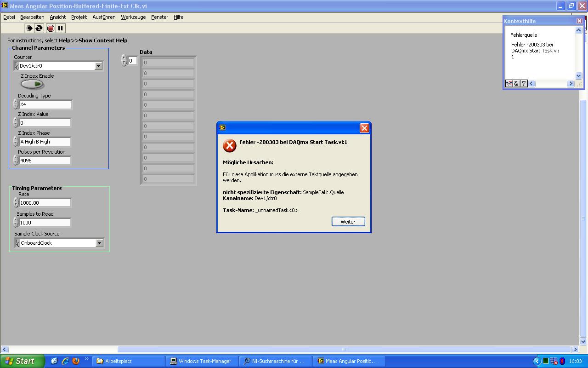
Task: Click the terminals icon in Kontexthilfe
Action: pos(509,83)
